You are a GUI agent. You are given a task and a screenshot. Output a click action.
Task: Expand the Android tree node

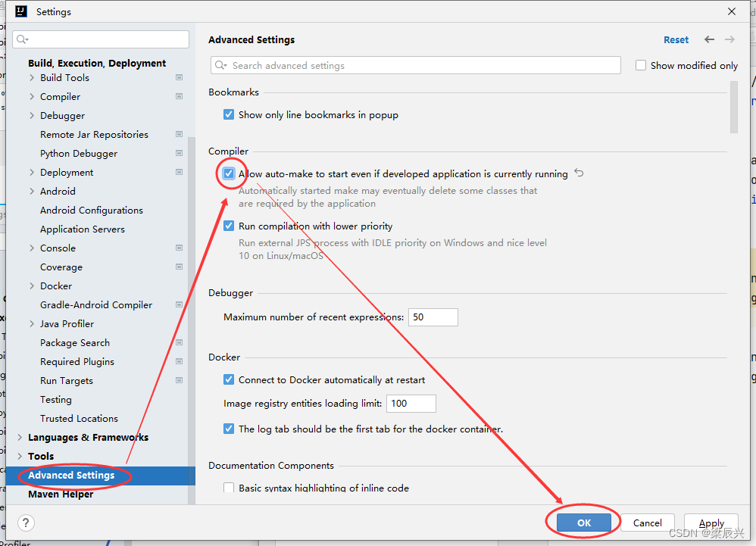pyautogui.click(x=32, y=192)
